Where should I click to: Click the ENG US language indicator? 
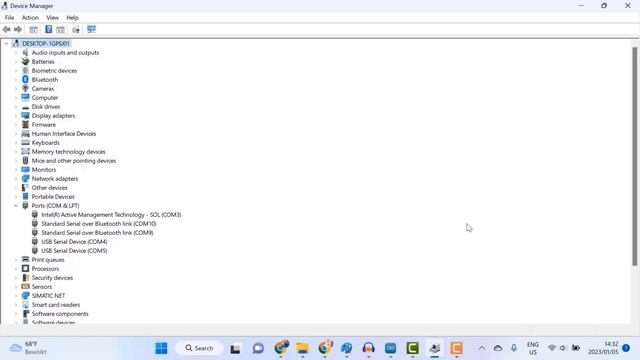pyautogui.click(x=533, y=348)
